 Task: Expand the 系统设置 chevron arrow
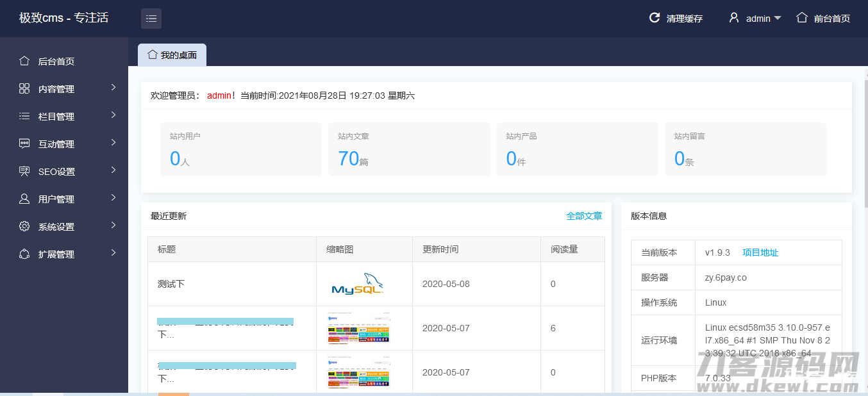[x=113, y=225]
